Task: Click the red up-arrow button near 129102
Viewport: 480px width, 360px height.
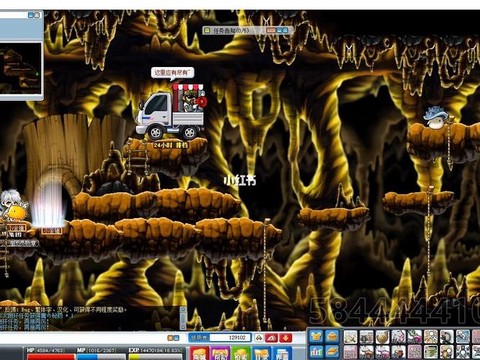Action: (x=271, y=338)
